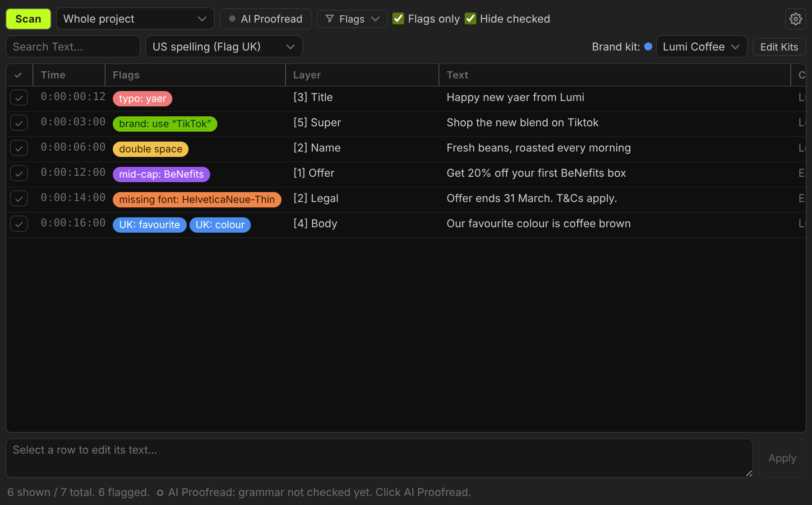The height and width of the screenshot is (505, 812).
Task: Open the US spelling (Flag UK) dropdown
Action: 224,47
